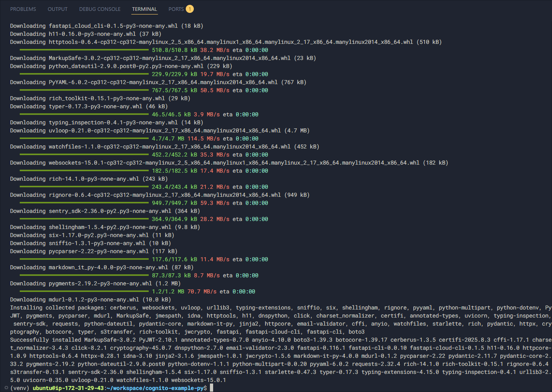552x392 pixels.
Task: Select the DEBUG CONSOLE tab
Action: pos(100,9)
